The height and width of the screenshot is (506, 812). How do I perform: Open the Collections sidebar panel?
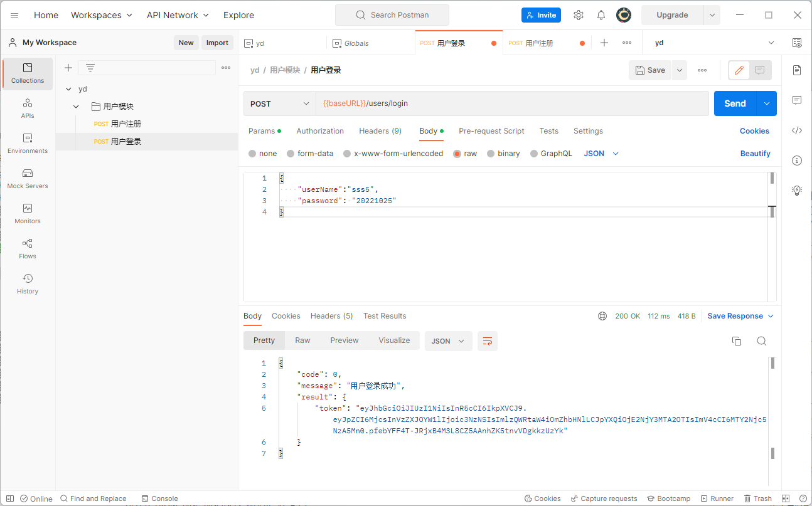[28, 73]
